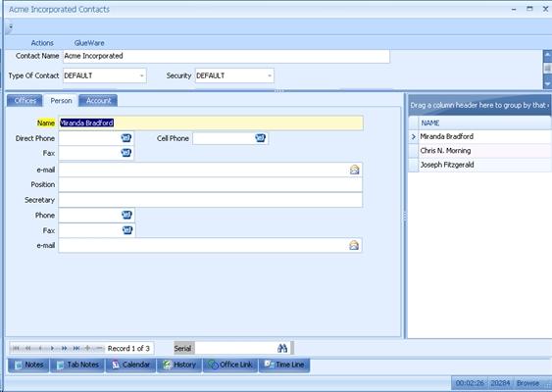Select Miranda Bradford in the name list
Viewport: 552px width, 392px height.
(x=484, y=136)
